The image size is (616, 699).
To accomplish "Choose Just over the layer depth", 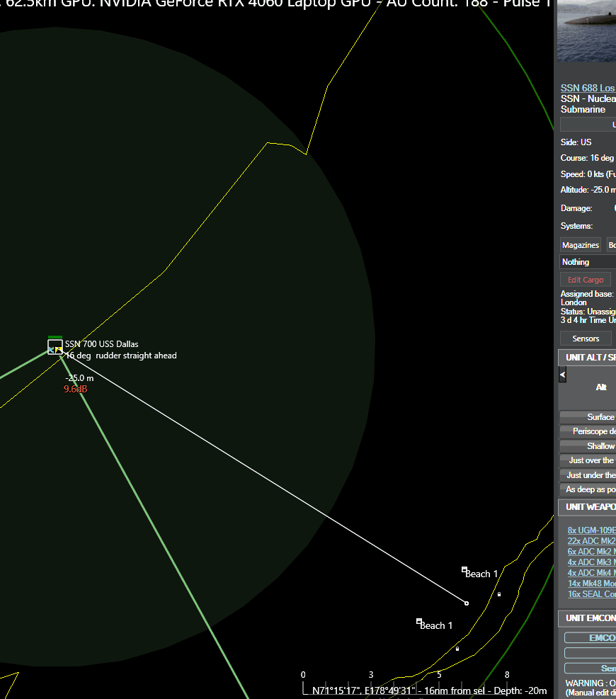I will click(588, 460).
